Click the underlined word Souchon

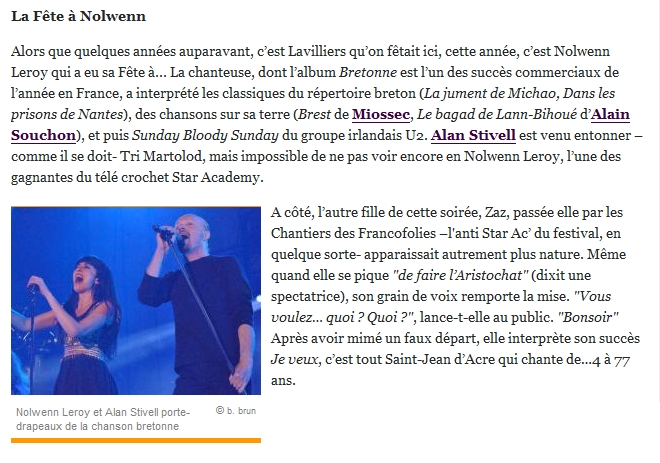[43, 136]
